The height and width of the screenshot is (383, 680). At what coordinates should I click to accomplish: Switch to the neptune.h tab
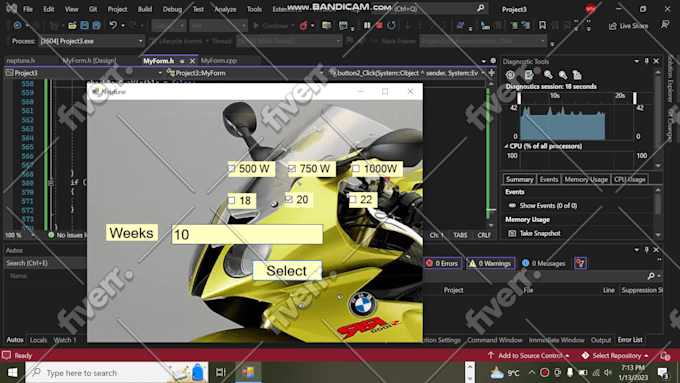pyautogui.click(x=21, y=61)
